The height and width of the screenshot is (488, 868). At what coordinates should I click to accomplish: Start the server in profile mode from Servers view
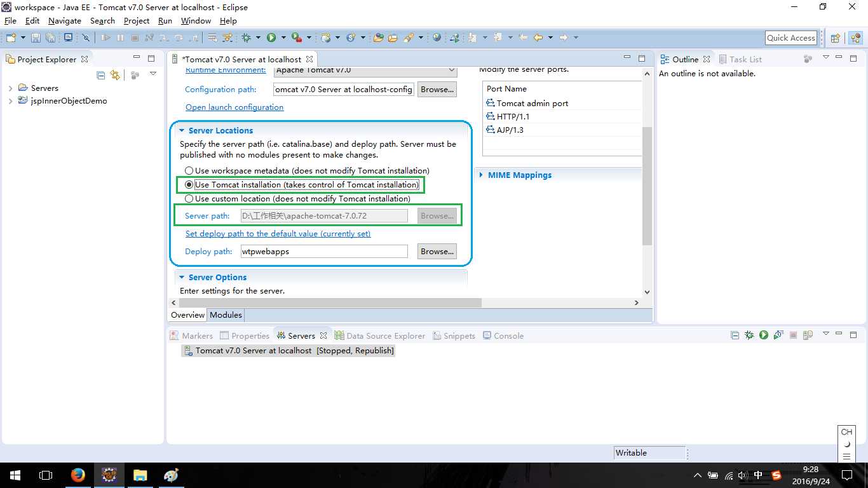click(x=778, y=335)
